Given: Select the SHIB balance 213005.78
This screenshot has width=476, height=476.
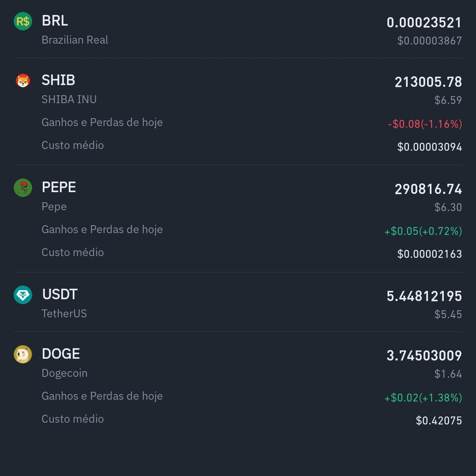Looking at the screenshot, I should 428,82.
